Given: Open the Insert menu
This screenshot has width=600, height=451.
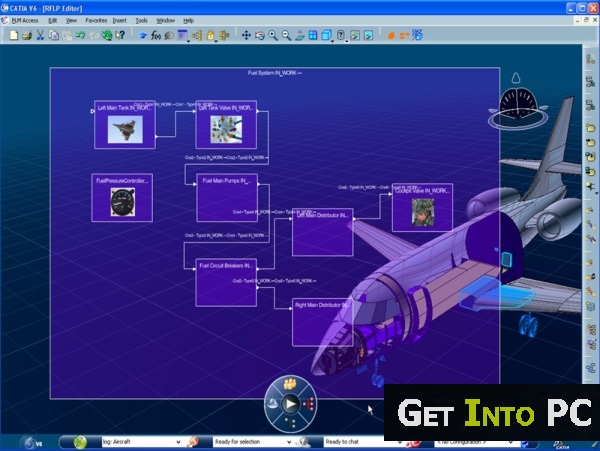Looking at the screenshot, I should pos(119,21).
